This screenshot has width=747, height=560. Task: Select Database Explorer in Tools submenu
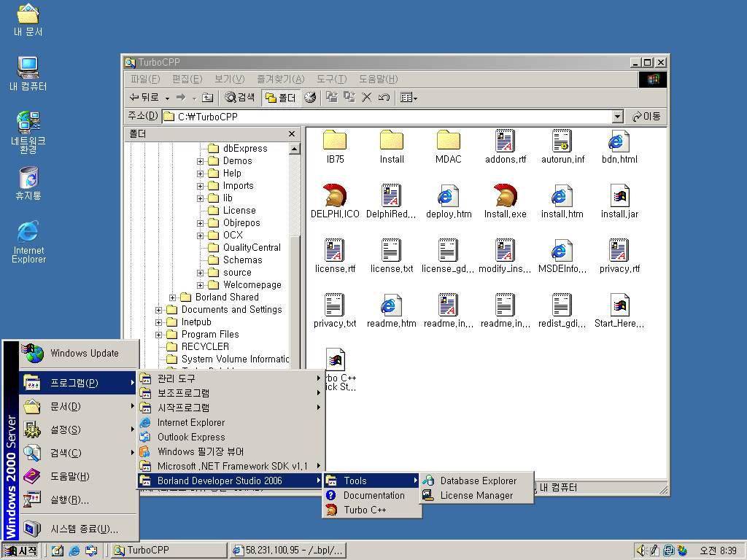click(478, 481)
